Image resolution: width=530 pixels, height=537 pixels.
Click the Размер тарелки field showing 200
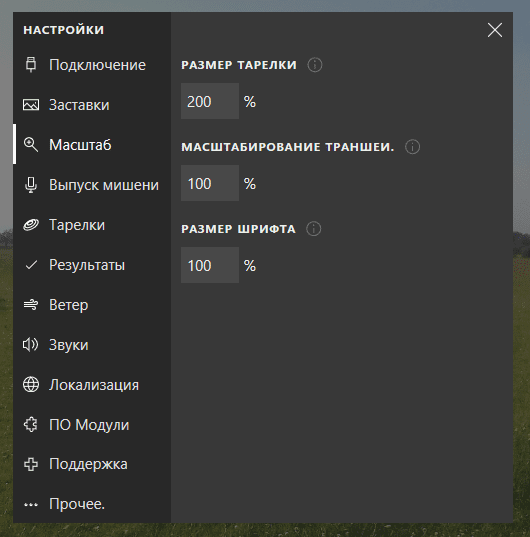tap(210, 101)
